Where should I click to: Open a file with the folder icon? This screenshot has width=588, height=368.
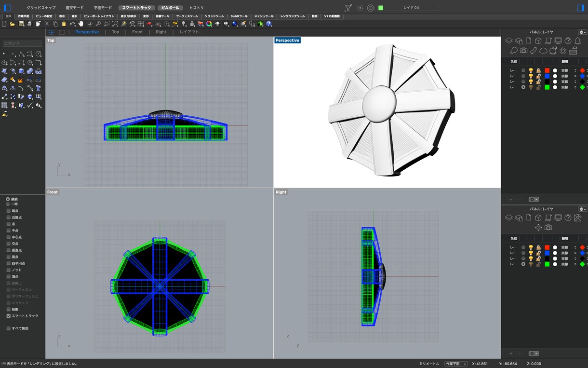(x=12, y=24)
